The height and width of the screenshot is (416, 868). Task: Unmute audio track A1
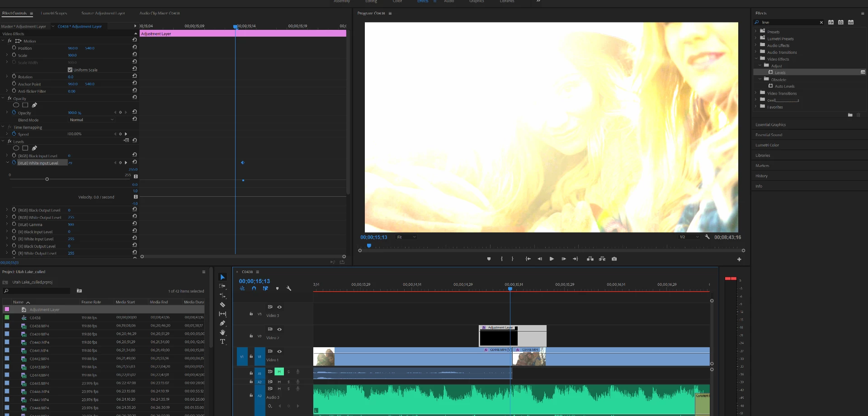point(279,372)
